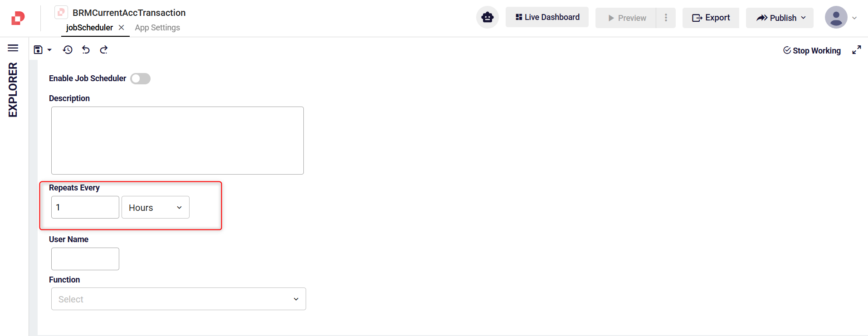This screenshot has width=868, height=336.
Task: Focus the User Name input field
Action: click(85, 259)
